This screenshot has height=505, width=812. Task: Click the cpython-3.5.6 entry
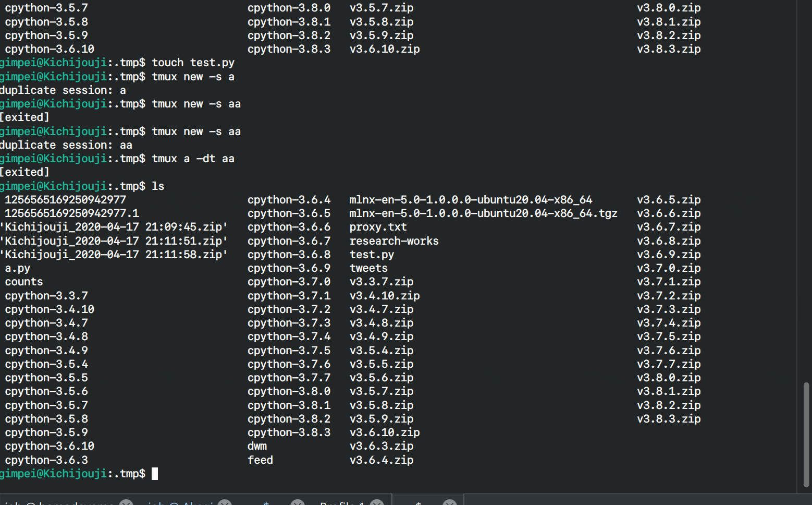(x=46, y=391)
